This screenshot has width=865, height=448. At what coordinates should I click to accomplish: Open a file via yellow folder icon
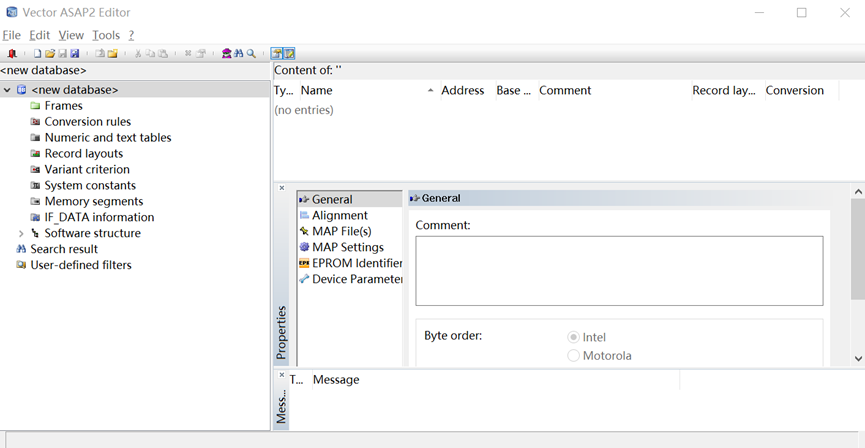(x=50, y=54)
